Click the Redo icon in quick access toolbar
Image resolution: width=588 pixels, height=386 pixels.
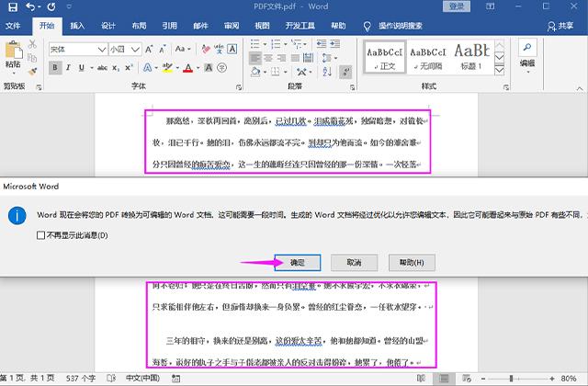[x=51, y=6]
